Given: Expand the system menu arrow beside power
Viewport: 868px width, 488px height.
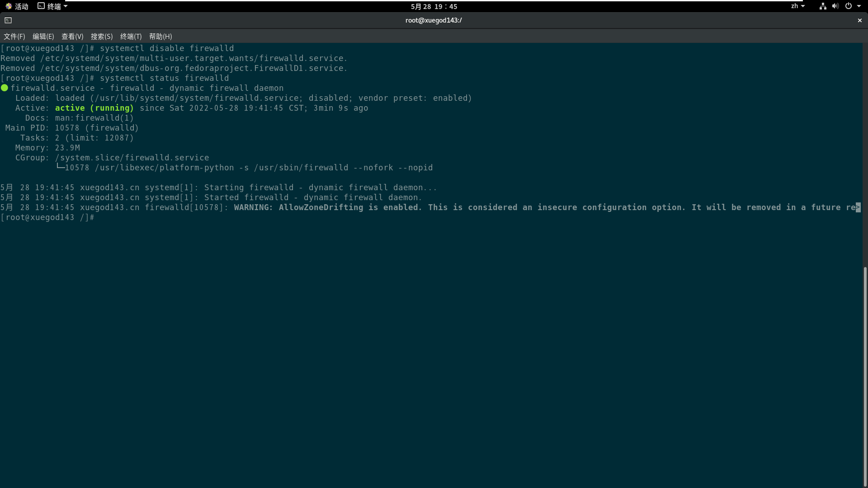Looking at the screenshot, I should tap(859, 6).
